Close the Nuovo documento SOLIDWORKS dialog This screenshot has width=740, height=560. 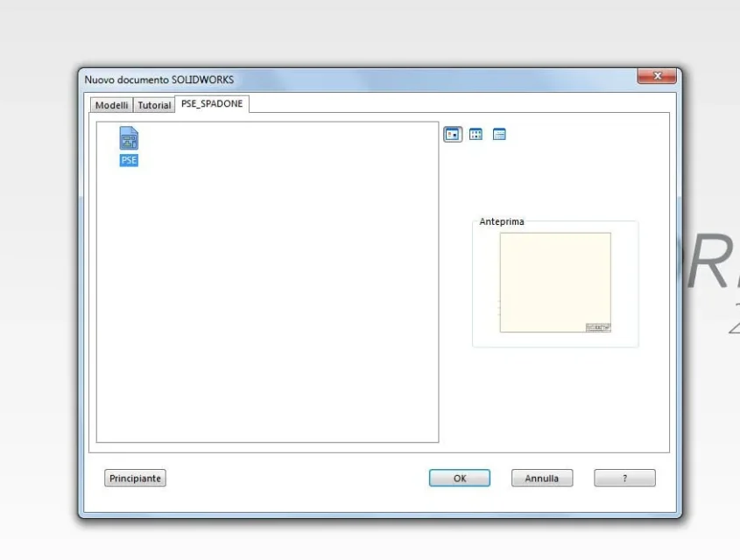(x=657, y=76)
